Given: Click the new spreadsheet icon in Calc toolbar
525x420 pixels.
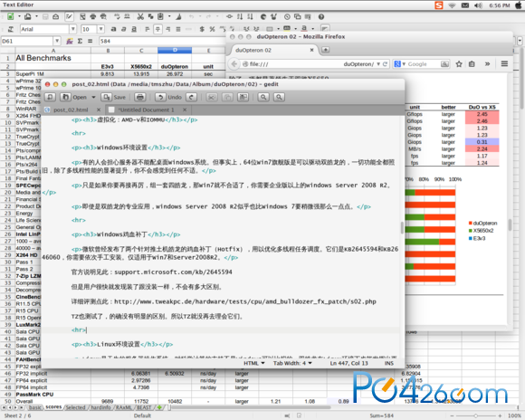Looking at the screenshot, I should tap(10, 16).
